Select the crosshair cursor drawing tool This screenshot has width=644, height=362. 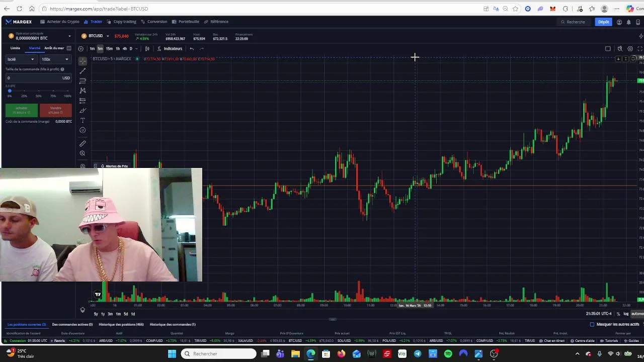pos(83,61)
